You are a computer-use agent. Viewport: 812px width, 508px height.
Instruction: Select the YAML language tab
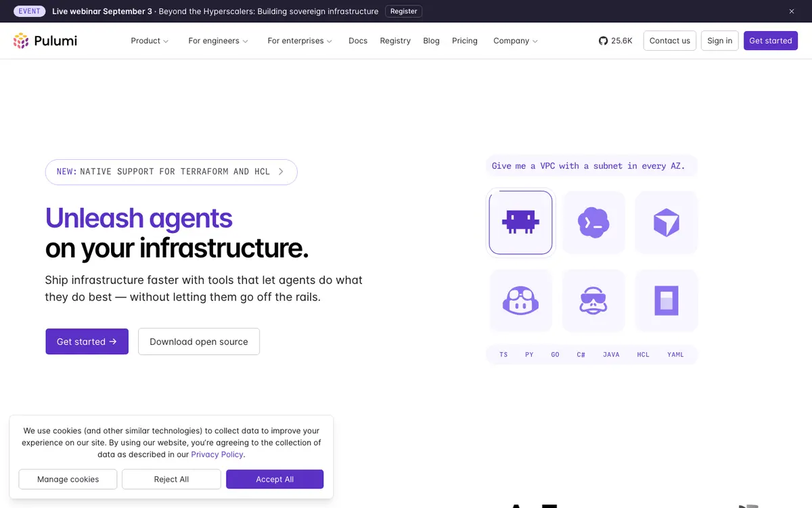(x=675, y=354)
